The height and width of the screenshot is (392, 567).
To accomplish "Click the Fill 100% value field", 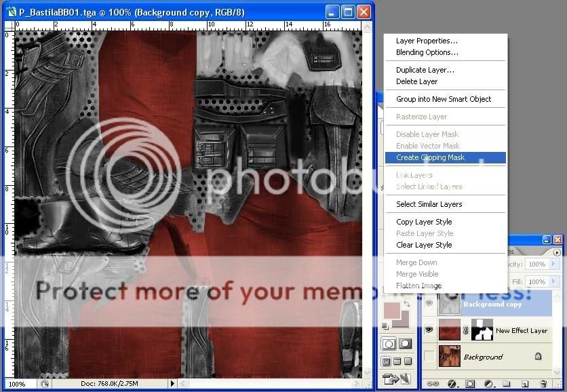I will [x=537, y=281].
